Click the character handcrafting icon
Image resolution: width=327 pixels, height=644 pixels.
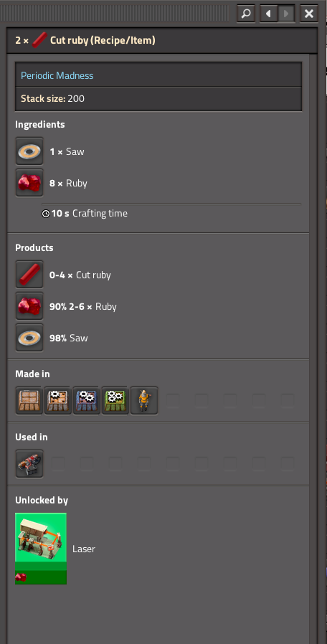pos(144,400)
